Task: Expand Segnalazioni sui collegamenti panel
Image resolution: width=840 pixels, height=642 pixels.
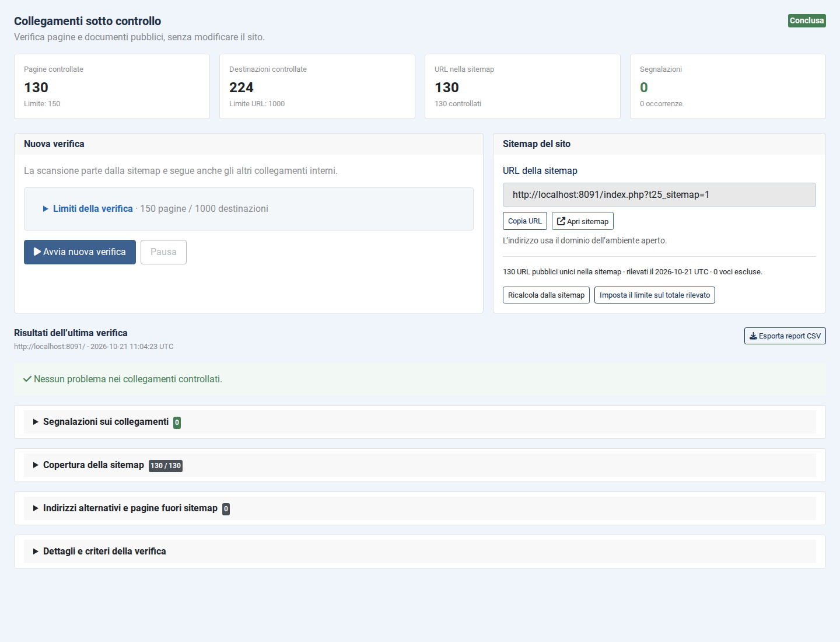Action: coord(420,422)
